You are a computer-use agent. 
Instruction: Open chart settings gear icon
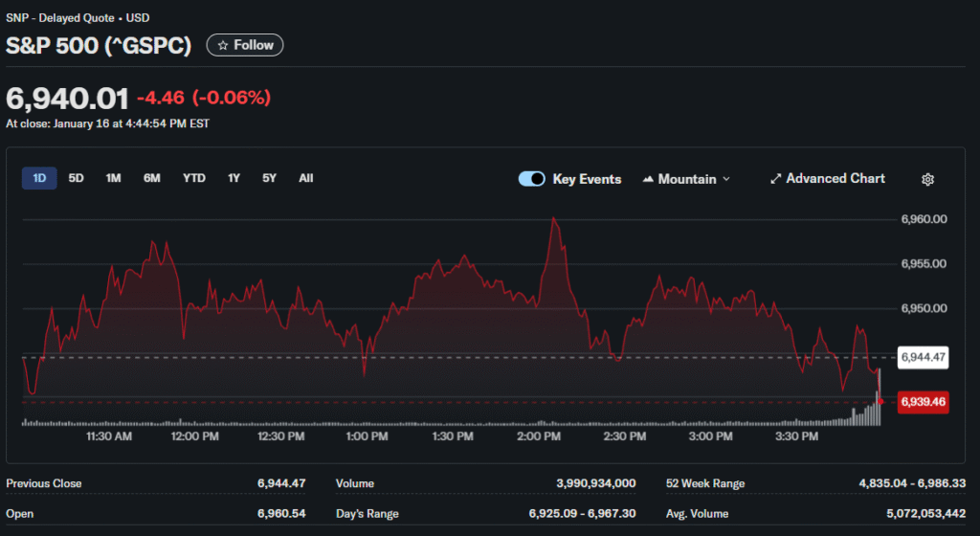[926, 179]
